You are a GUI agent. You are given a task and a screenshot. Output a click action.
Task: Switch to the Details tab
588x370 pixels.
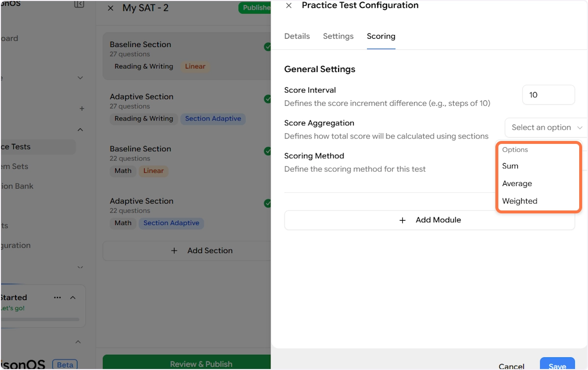click(297, 36)
